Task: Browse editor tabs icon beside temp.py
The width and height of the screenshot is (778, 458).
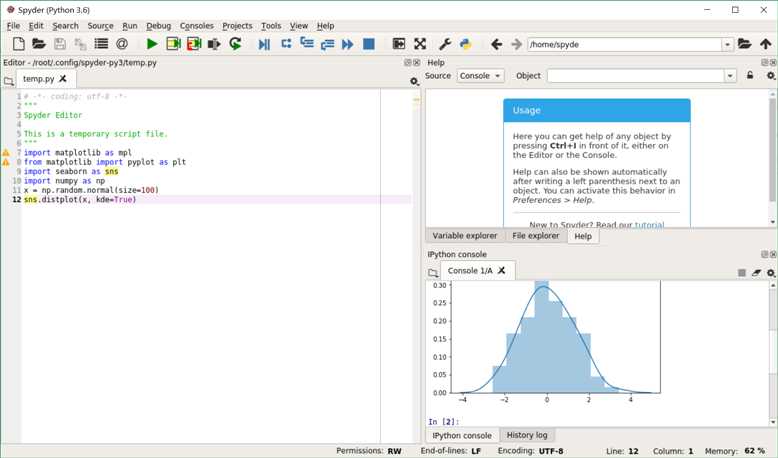Action: (8, 81)
